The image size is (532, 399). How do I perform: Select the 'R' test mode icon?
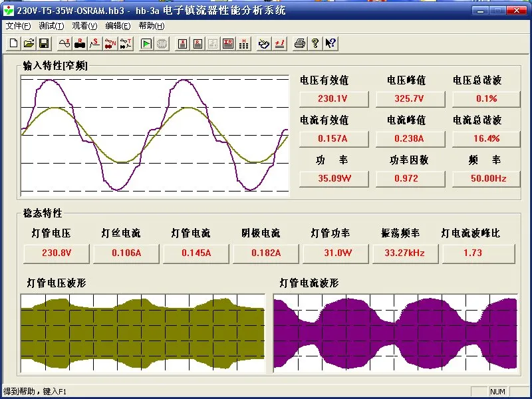80,43
